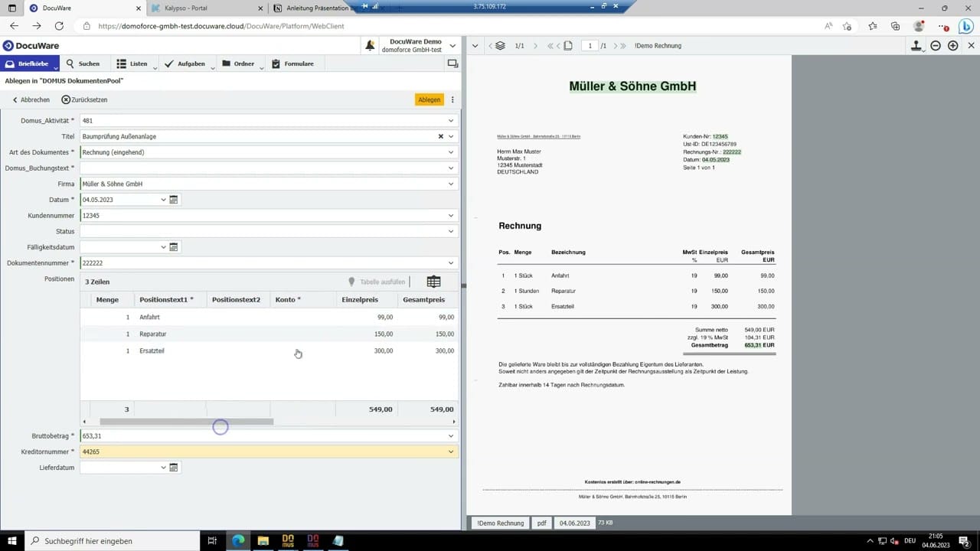Screen dimensions: 980x551
Task: Click the right arrow of the positions table scrollbar
Action: (453, 422)
